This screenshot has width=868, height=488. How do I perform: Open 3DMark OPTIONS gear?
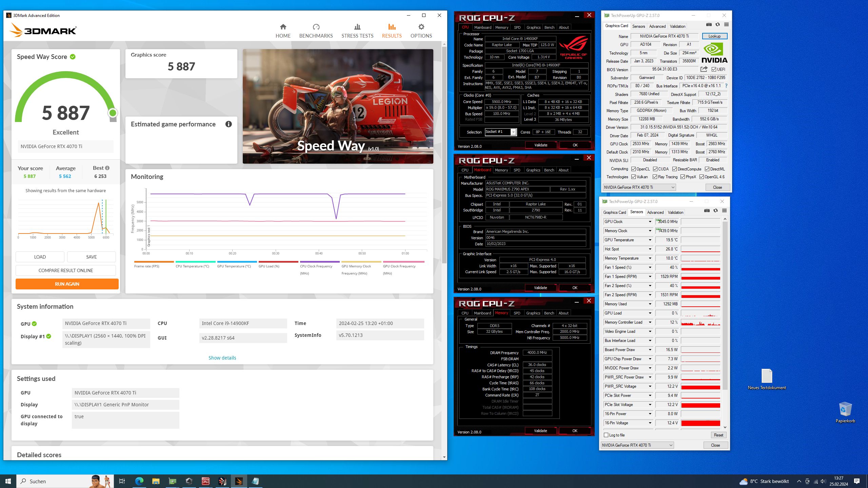[421, 31]
